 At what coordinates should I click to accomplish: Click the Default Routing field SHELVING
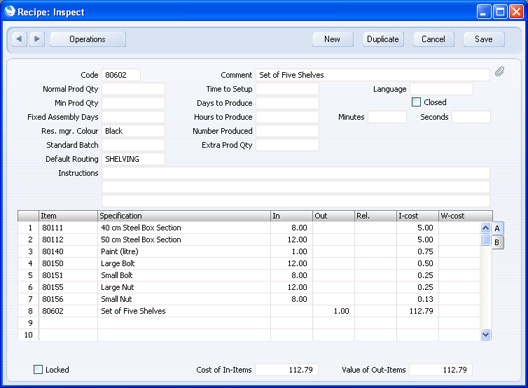133,159
